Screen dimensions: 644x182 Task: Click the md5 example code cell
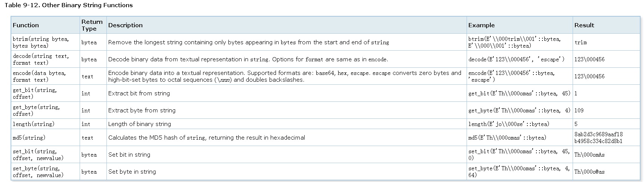point(507,138)
